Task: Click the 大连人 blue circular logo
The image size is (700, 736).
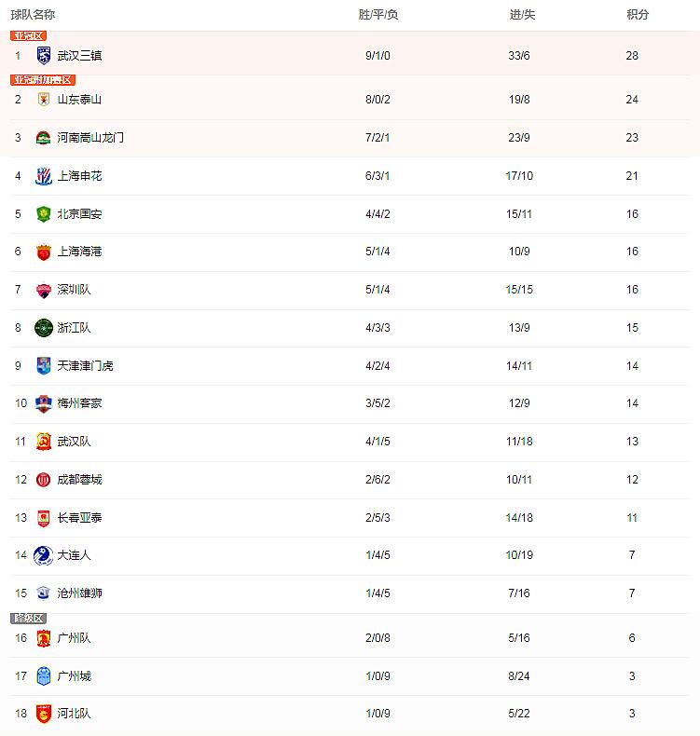Action: [44, 555]
